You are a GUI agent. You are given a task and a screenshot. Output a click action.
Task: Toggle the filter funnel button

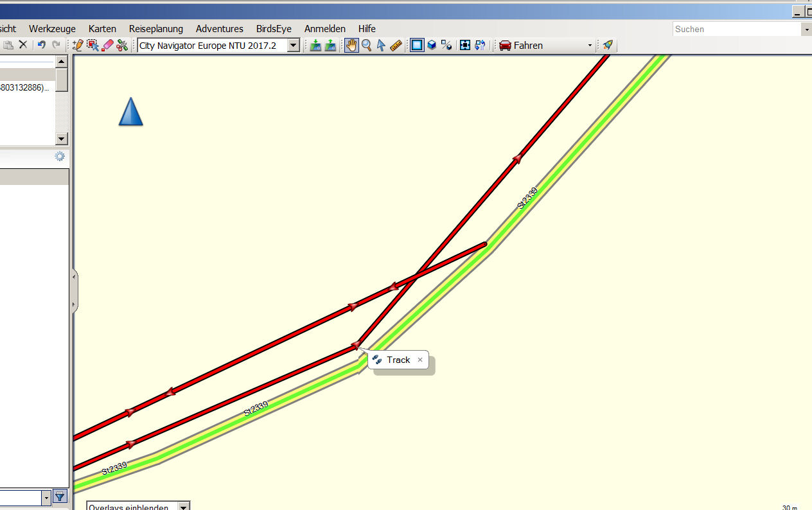click(60, 496)
